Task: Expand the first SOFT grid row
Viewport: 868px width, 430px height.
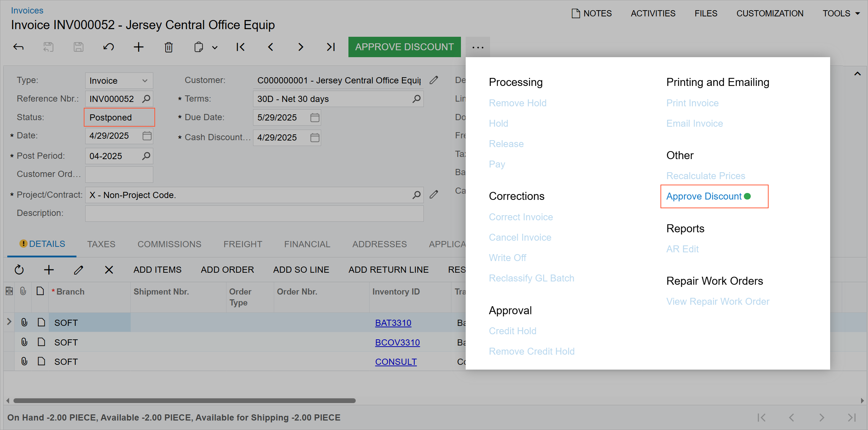Action: (x=9, y=322)
